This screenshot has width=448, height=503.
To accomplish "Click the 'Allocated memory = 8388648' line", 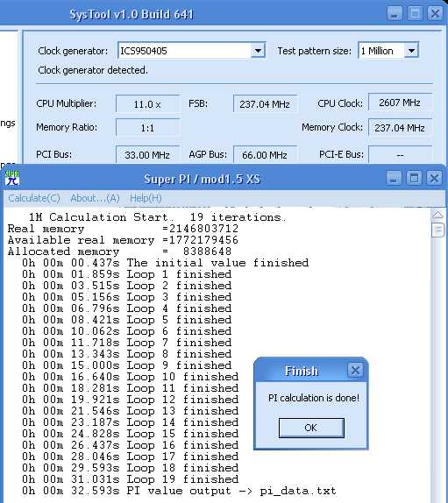I will 119,251.
